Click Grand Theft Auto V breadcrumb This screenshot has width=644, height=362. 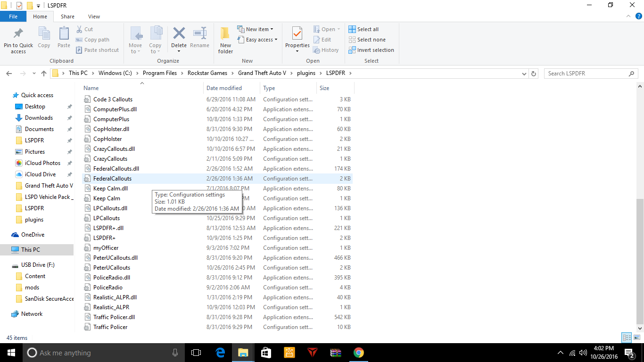262,73
